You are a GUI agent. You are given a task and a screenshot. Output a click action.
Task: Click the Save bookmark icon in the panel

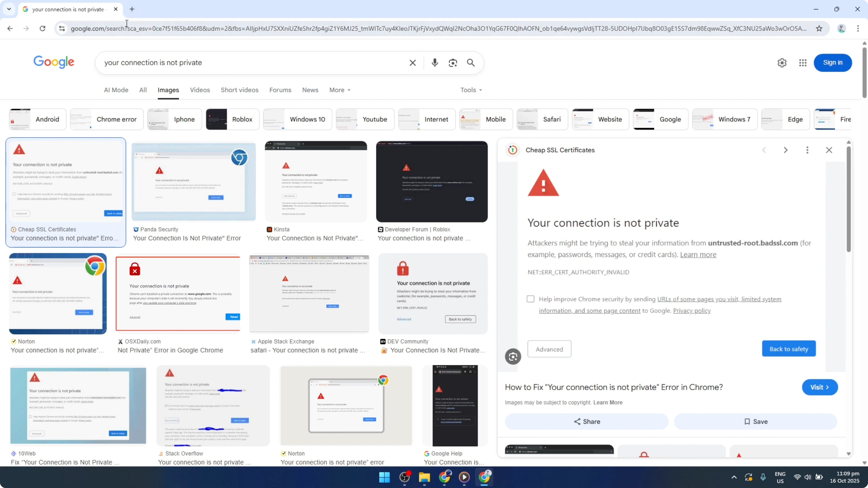point(755,421)
